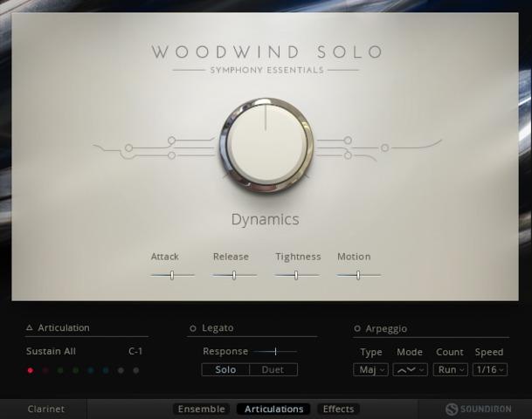Select the dark red articulation dot
The height and width of the screenshot is (419, 532).
tap(45, 370)
